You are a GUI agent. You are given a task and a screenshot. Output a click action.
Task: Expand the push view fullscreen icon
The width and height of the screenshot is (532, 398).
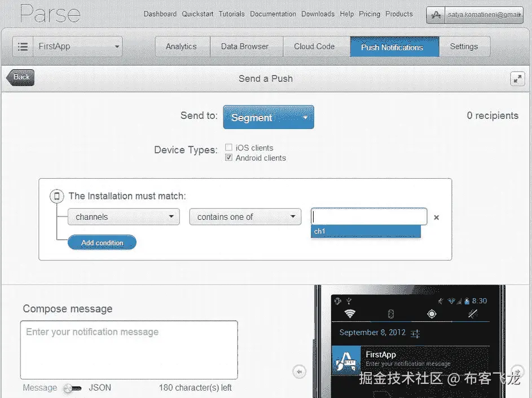[x=517, y=79]
